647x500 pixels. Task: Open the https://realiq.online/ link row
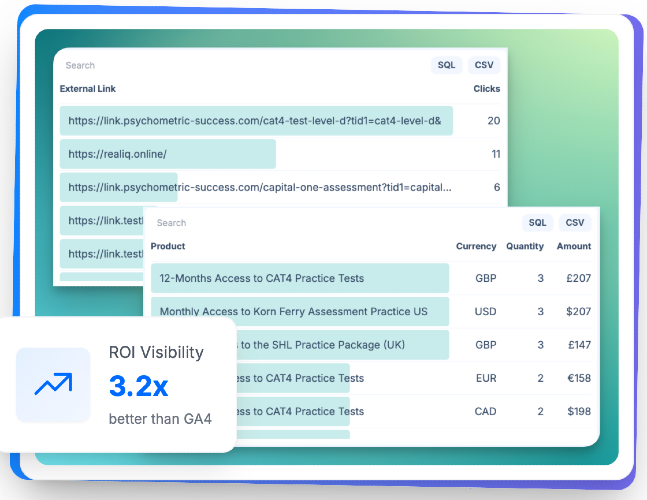280,154
